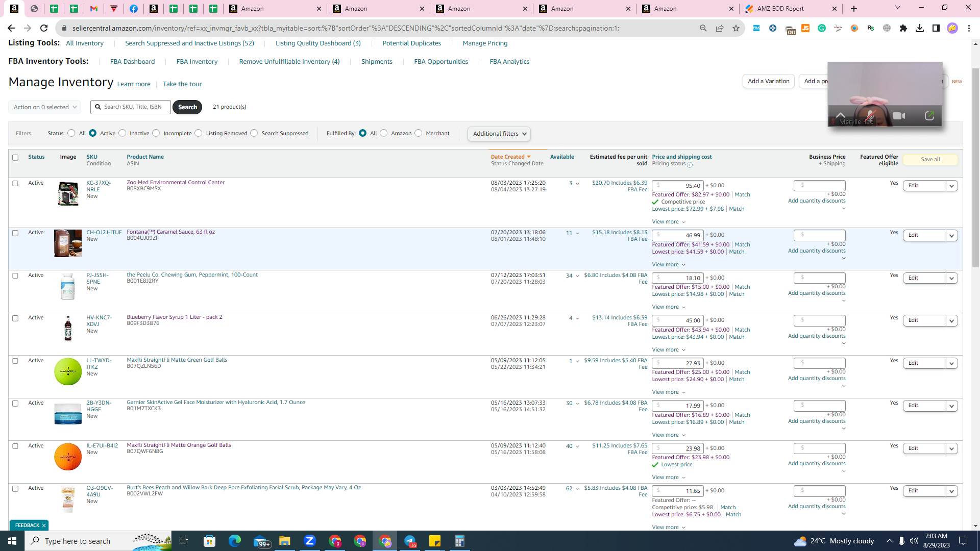Open the Chrome three-dot menu
The width and height of the screenshot is (980, 551).
click(969, 28)
